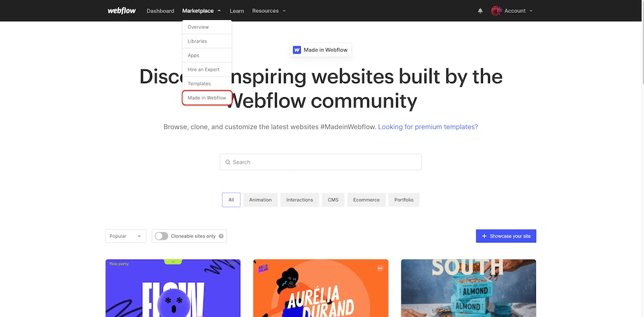
Task: Open the South Almond site thumbnail
Action: point(469,288)
